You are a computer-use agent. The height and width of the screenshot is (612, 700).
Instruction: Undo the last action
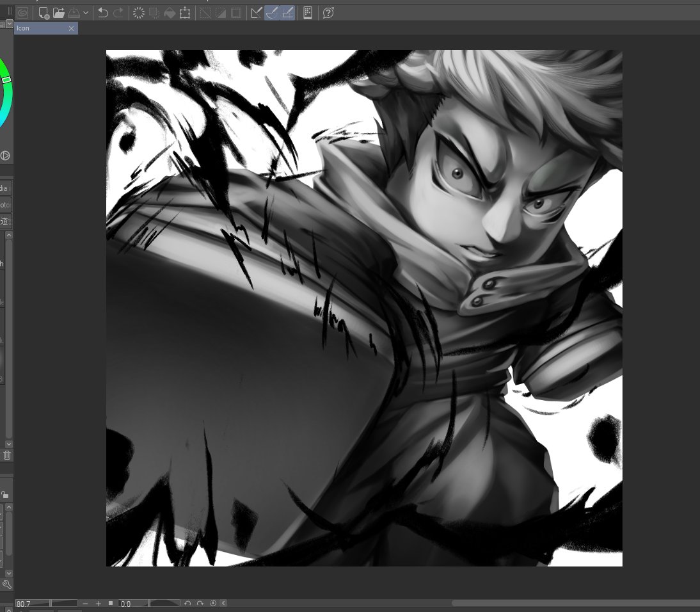pyautogui.click(x=103, y=13)
